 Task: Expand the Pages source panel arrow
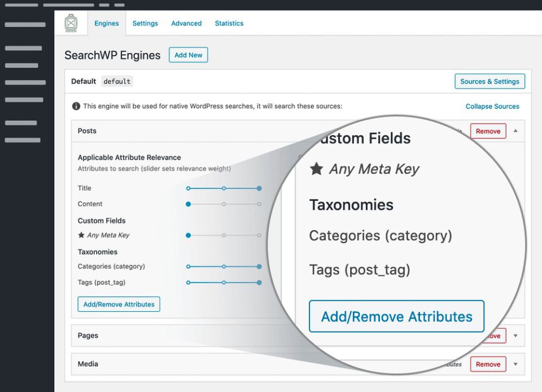pyautogui.click(x=515, y=336)
